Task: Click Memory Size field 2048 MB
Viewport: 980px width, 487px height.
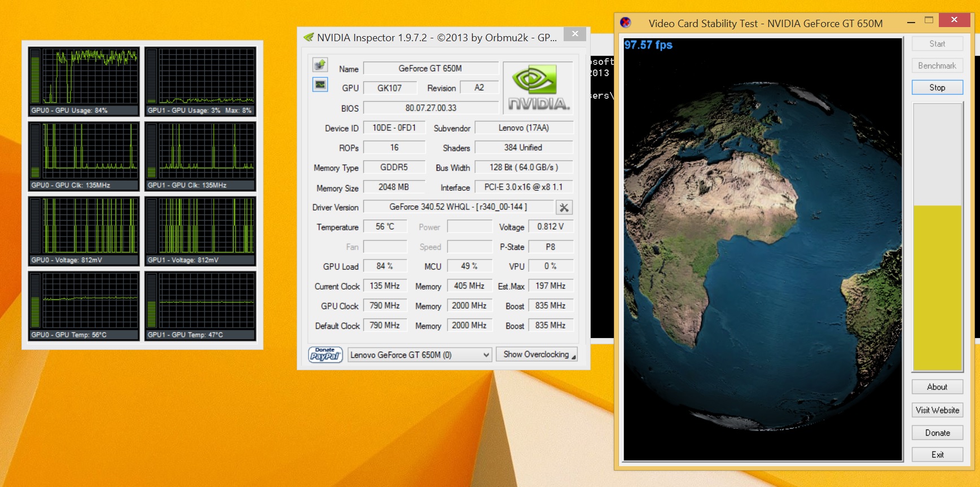Action: pyautogui.click(x=394, y=187)
